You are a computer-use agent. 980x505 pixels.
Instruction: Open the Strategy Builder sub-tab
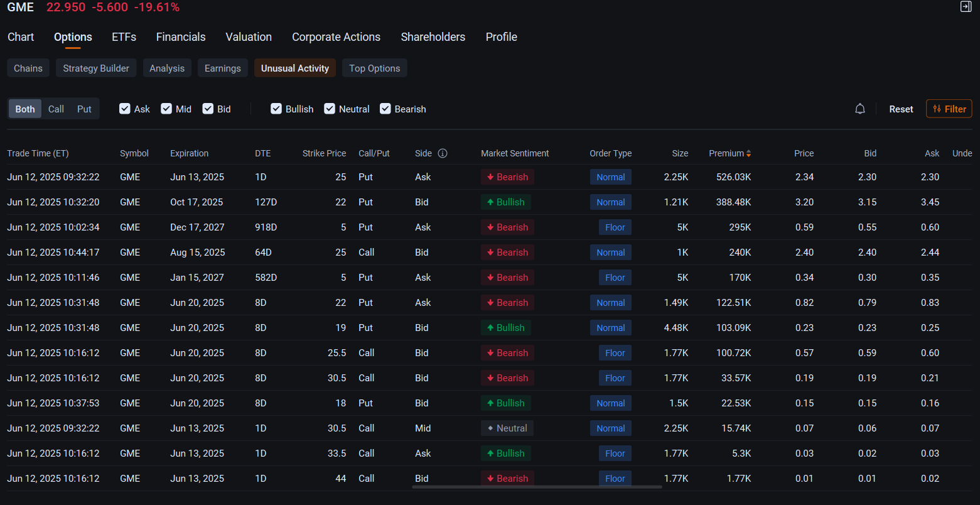(96, 68)
